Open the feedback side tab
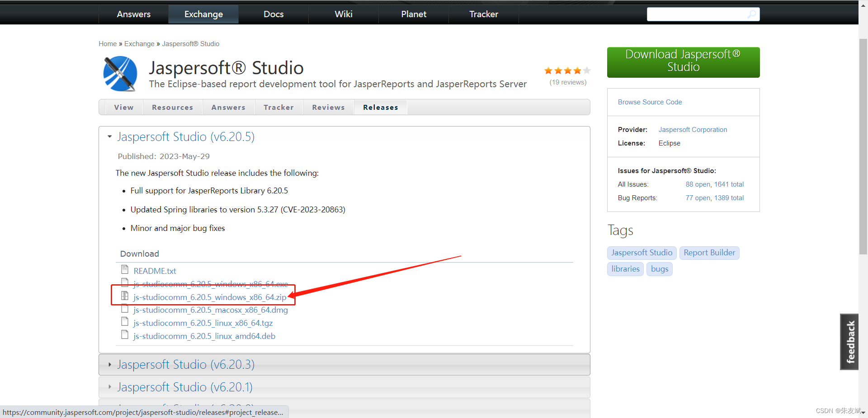This screenshot has width=868, height=418. point(849,342)
